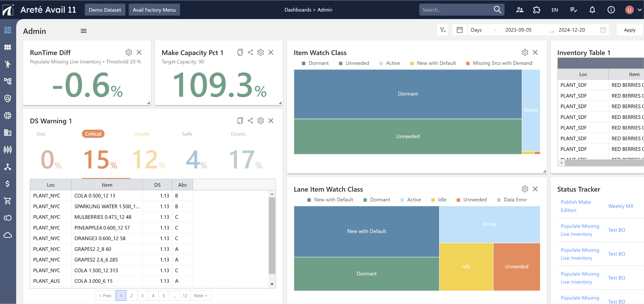
Task: Open the shield admin icon in sidebar
Action: click(7, 98)
